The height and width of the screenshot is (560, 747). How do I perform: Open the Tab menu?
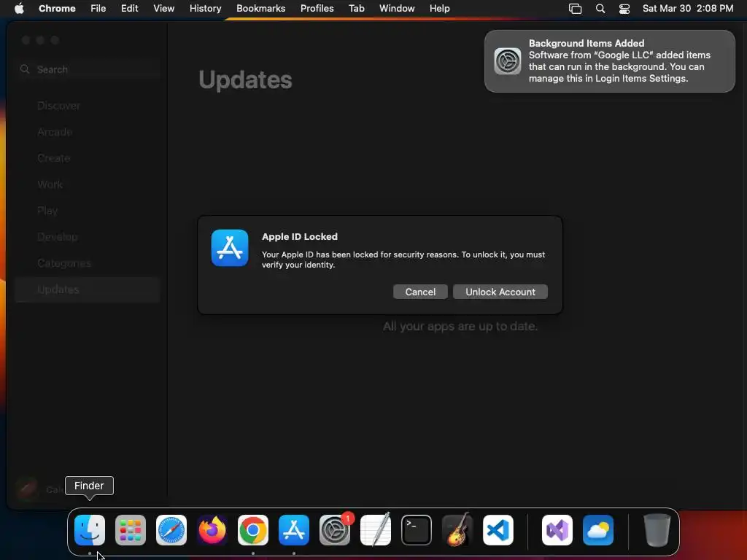pos(357,8)
